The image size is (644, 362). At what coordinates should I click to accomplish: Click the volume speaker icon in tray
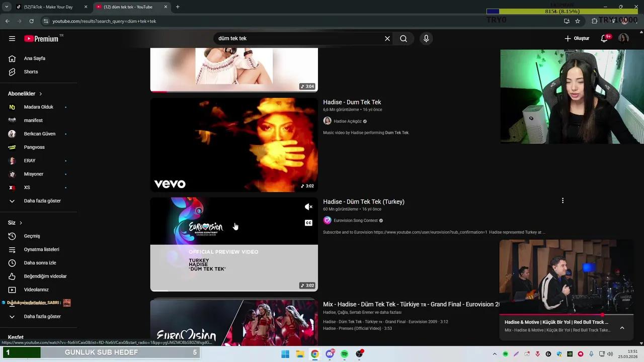pos(610,354)
